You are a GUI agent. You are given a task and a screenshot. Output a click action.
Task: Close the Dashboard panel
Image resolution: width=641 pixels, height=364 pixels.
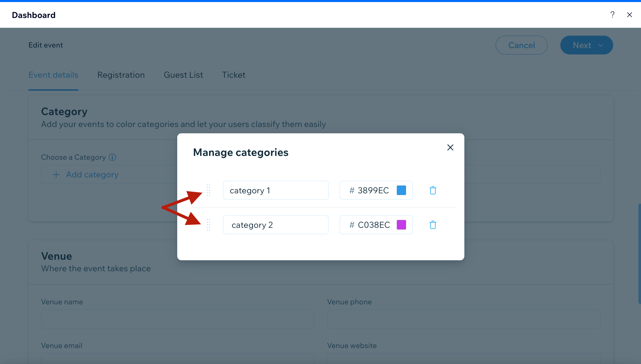click(629, 15)
